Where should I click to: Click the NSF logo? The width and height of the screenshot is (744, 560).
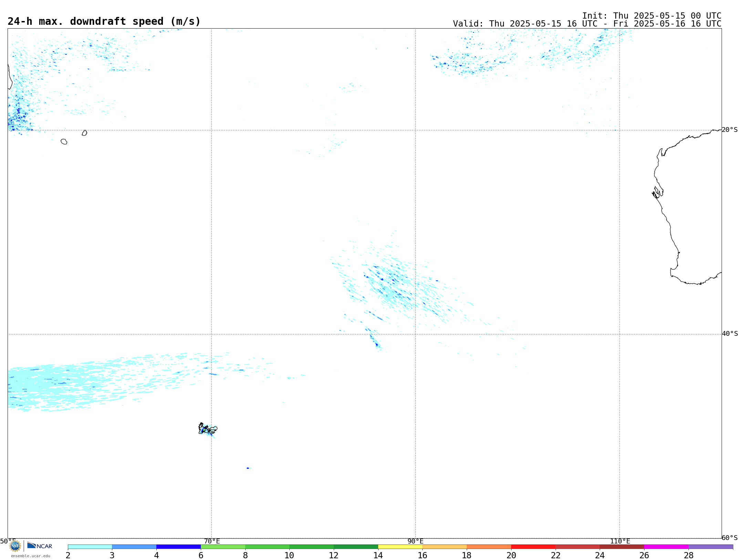coord(15,546)
